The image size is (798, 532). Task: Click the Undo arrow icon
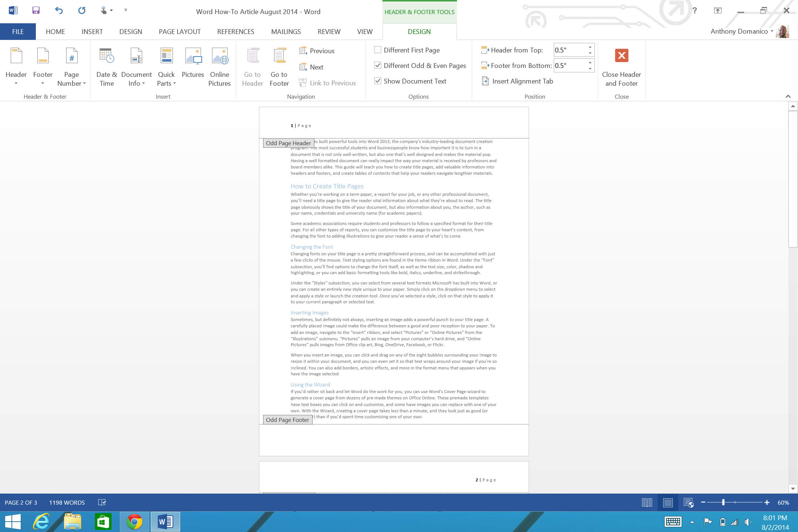pos(59,11)
